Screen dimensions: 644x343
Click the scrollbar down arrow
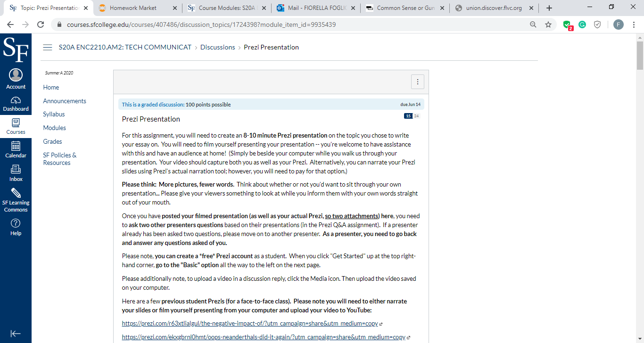640,339
